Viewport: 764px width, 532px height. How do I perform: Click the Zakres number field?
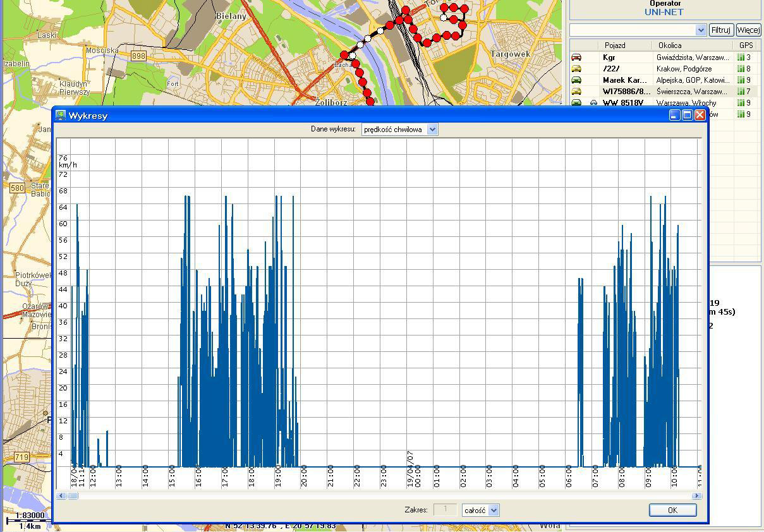tap(446, 510)
